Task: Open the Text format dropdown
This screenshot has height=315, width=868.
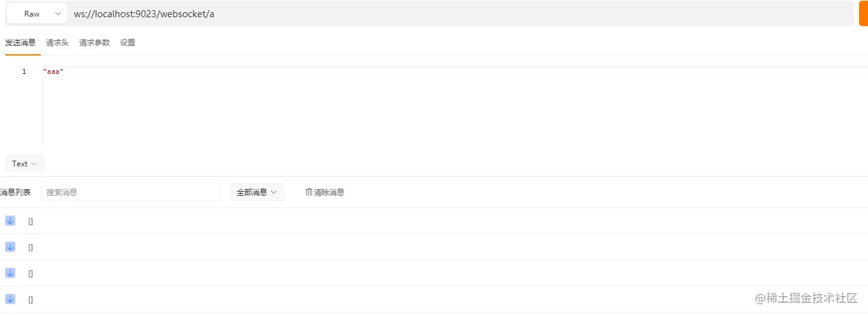Action: 25,164
